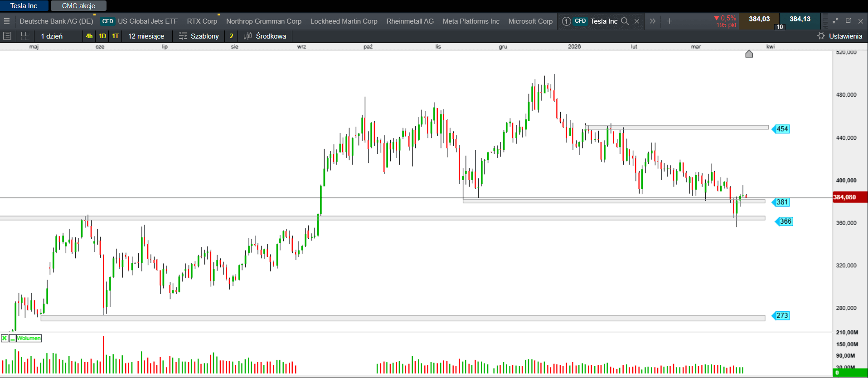Remove the Wolumen indicator with X
The height and width of the screenshot is (378, 868).
(x=5, y=338)
